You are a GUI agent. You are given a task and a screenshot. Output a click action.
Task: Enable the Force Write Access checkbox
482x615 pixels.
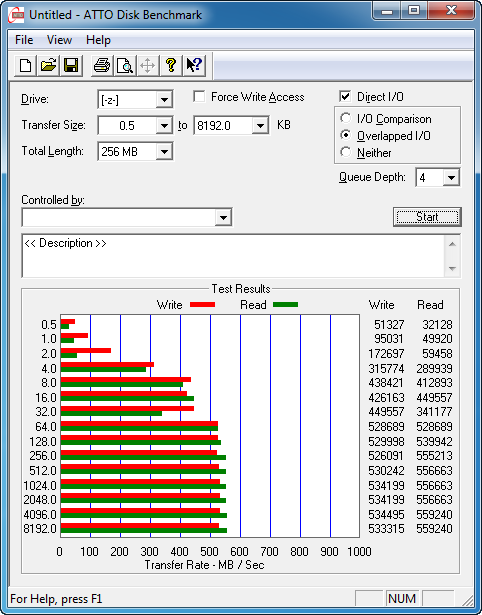click(199, 96)
